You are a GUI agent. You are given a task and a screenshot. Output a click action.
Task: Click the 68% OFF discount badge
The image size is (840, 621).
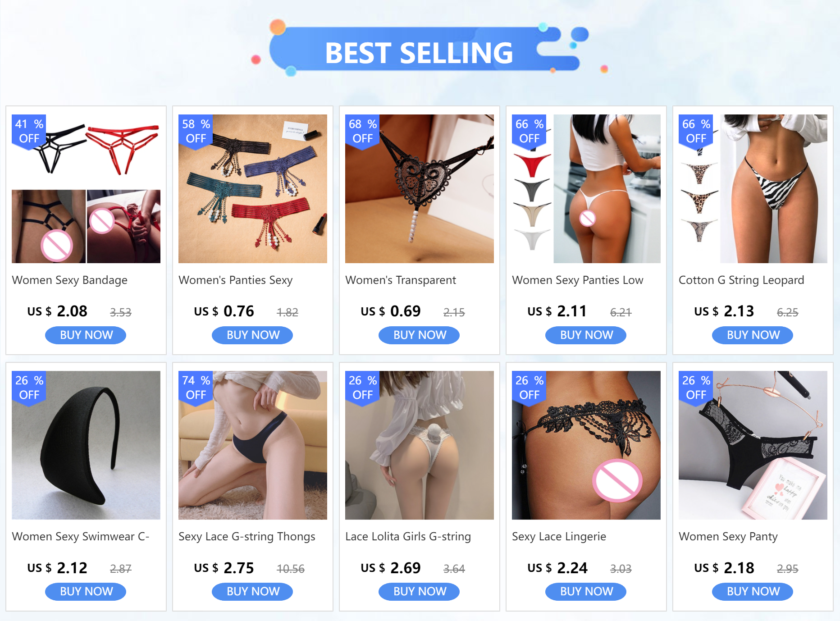click(x=362, y=131)
